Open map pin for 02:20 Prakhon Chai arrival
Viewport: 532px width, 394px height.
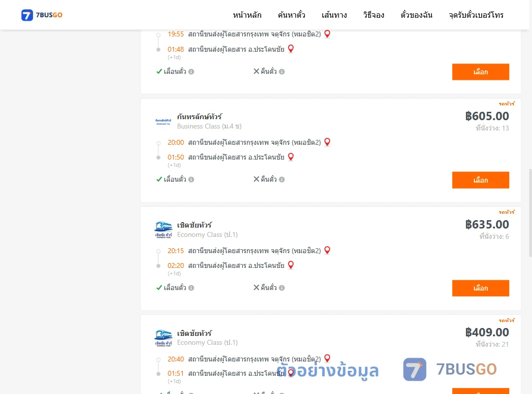(291, 265)
